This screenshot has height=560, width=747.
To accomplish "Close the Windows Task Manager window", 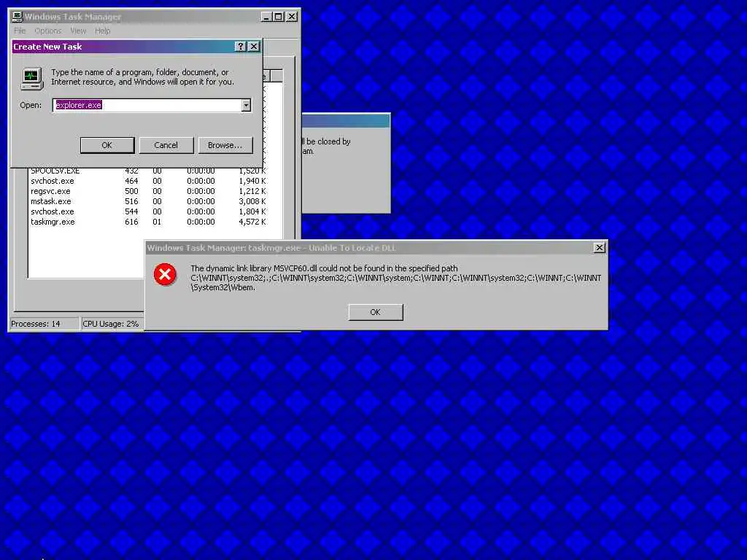I will (292, 17).
